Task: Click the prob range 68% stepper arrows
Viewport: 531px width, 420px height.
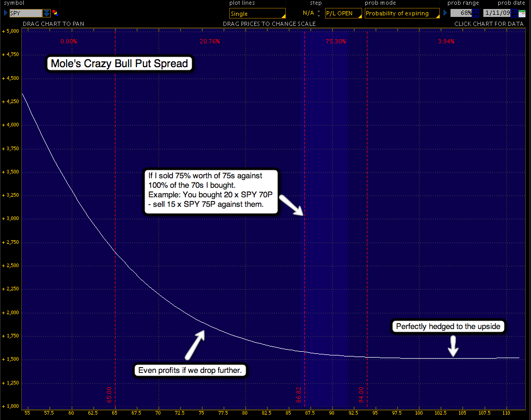Action: coord(475,13)
